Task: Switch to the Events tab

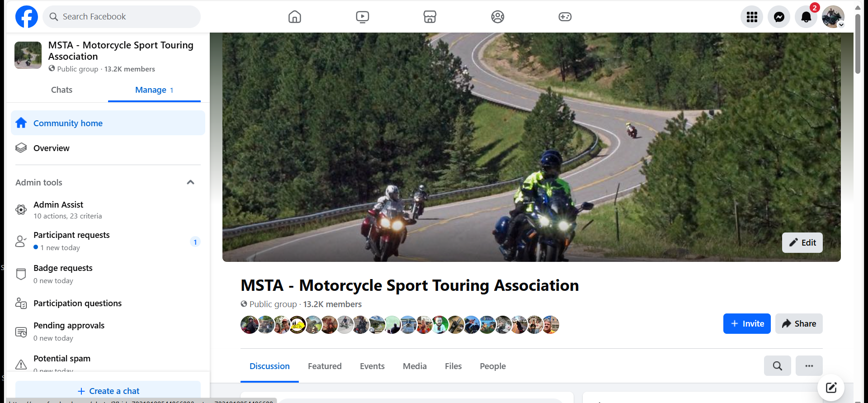Action: [372, 366]
